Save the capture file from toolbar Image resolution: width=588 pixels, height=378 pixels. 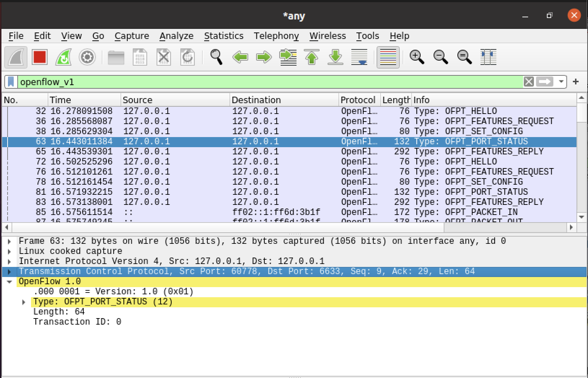(x=140, y=57)
